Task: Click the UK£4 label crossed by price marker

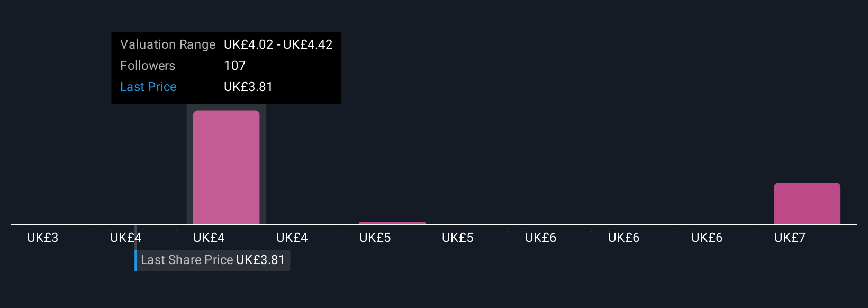Action: coord(126,238)
